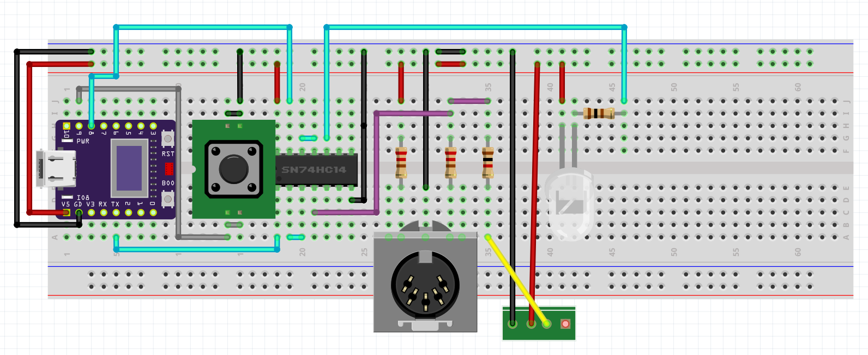Select the black tactile push button
Screen dimensions: 868x355
[233, 169]
